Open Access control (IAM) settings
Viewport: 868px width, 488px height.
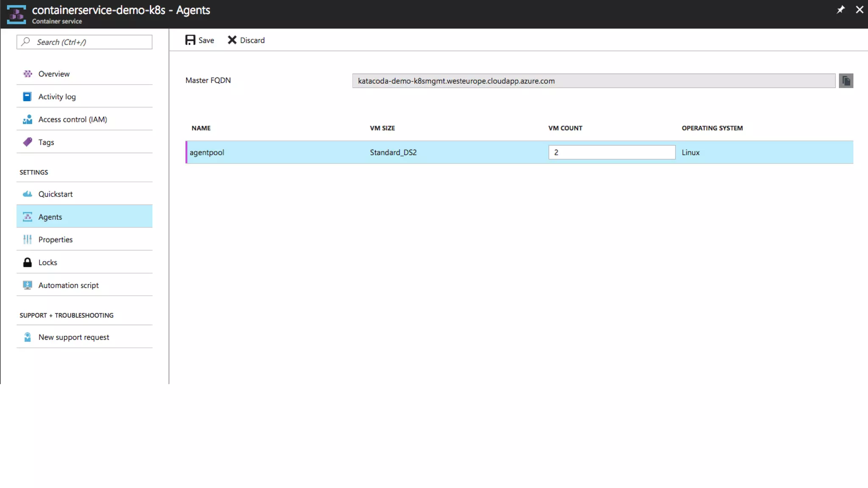[72, 119]
